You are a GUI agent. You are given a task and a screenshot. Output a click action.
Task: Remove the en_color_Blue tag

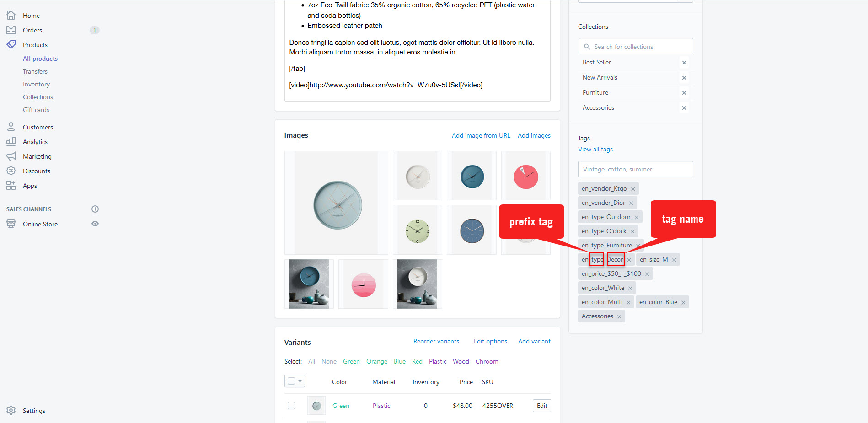tap(683, 302)
